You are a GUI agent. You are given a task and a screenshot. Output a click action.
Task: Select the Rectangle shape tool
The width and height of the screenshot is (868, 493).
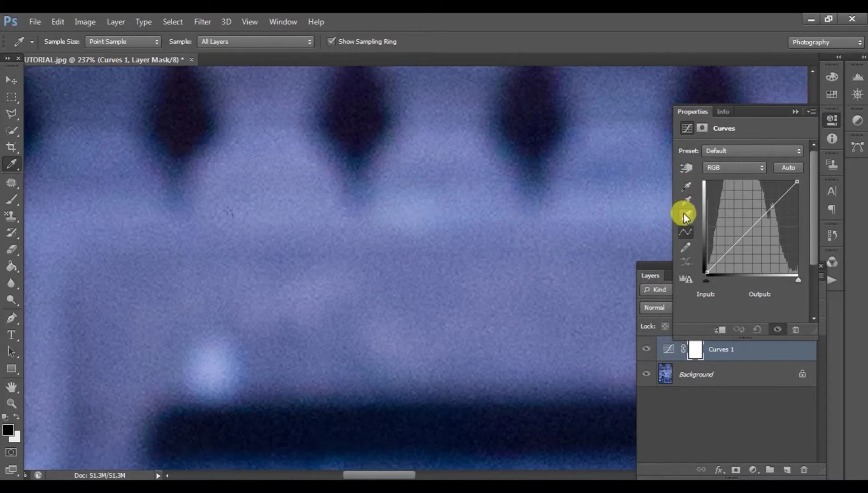tap(11, 369)
